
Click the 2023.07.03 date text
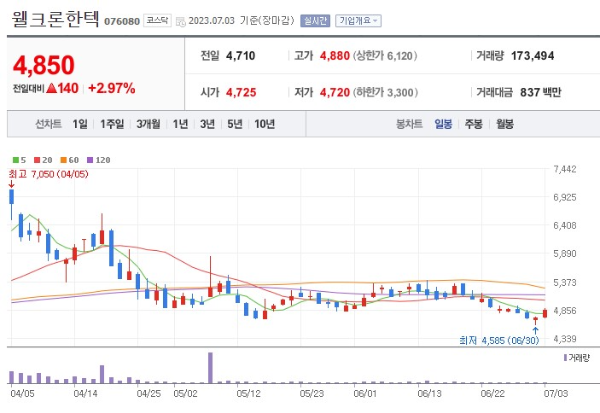[212, 21]
